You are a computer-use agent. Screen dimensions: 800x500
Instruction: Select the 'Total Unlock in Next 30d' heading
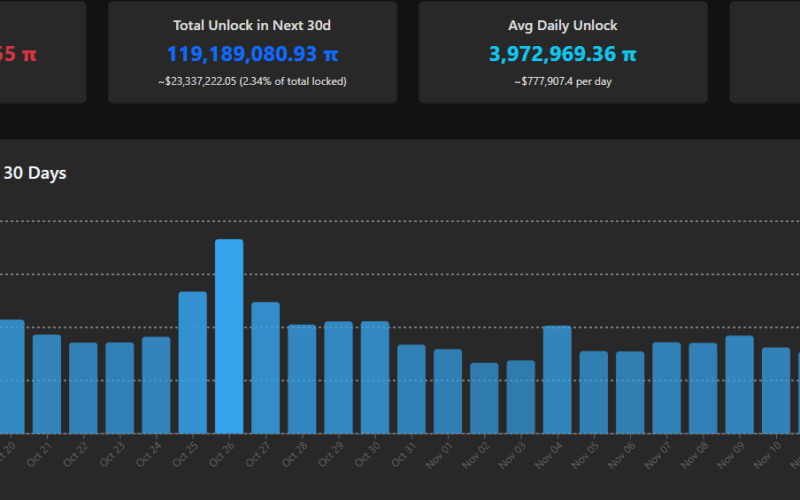pyautogui.click(x=252, y=26)
